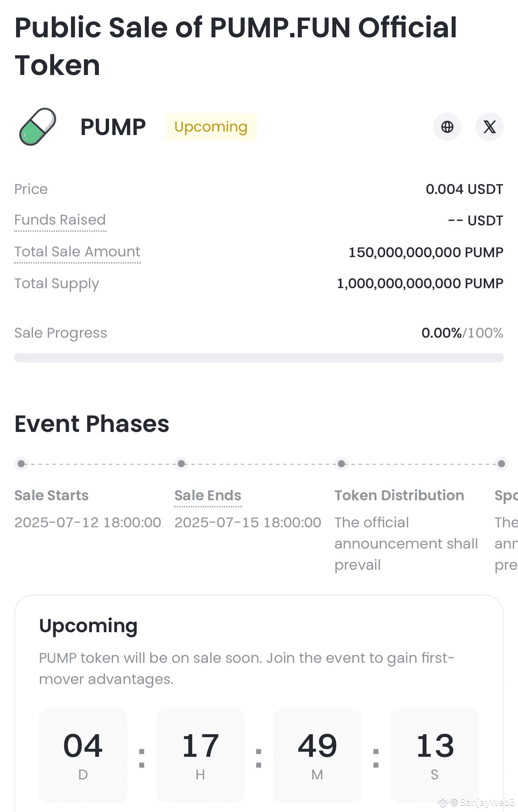Open the PUMP project website globe icon

pos(447,127)
